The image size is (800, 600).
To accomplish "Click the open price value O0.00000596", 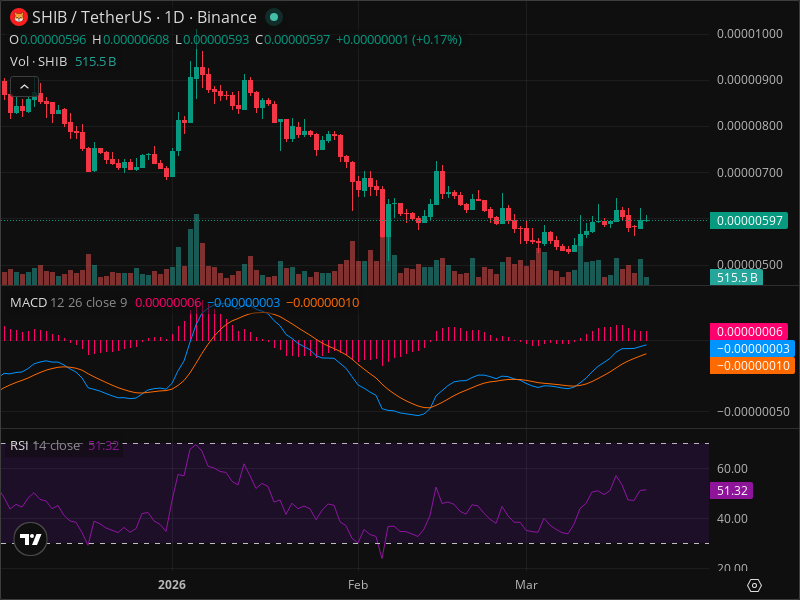I will 48,40.
